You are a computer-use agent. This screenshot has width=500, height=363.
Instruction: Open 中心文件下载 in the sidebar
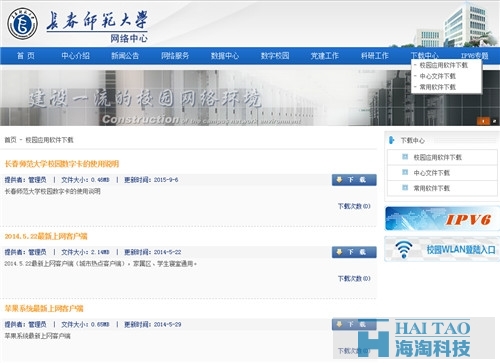[432, 173]
